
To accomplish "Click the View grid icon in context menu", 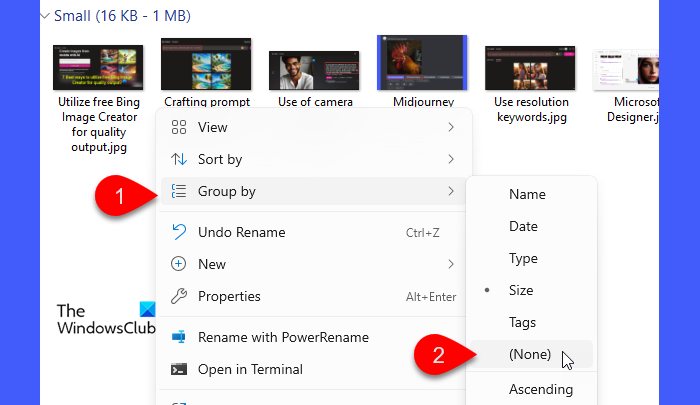I will click(x=179, y=127).
